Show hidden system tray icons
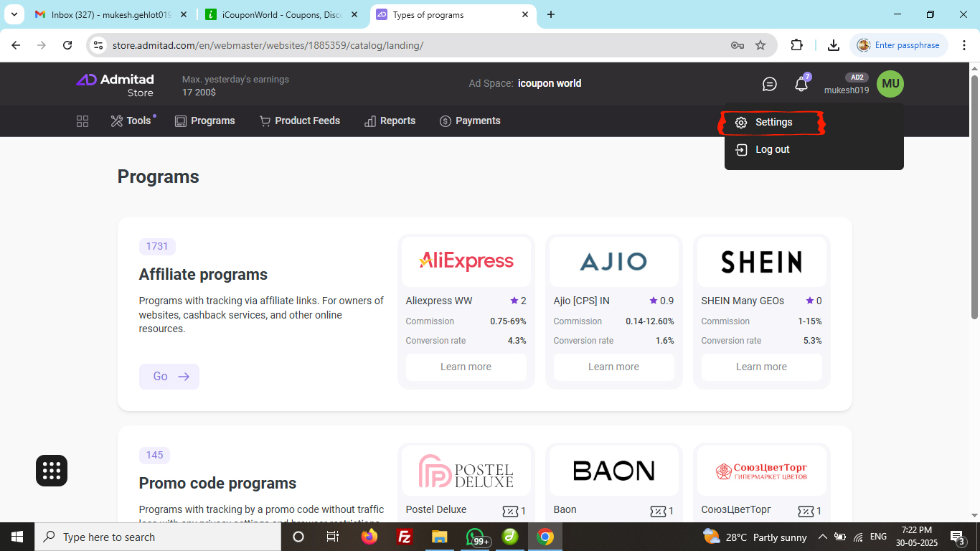The image size is (980, 551). (x=822, y=537)
